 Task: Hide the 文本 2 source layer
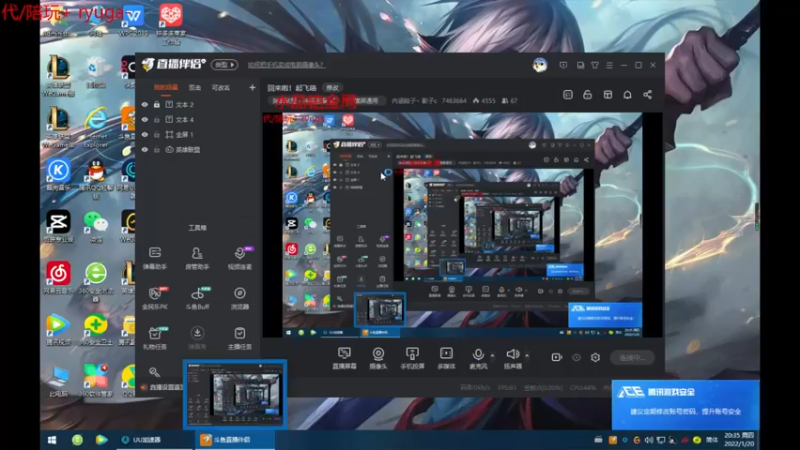(145, 105)
